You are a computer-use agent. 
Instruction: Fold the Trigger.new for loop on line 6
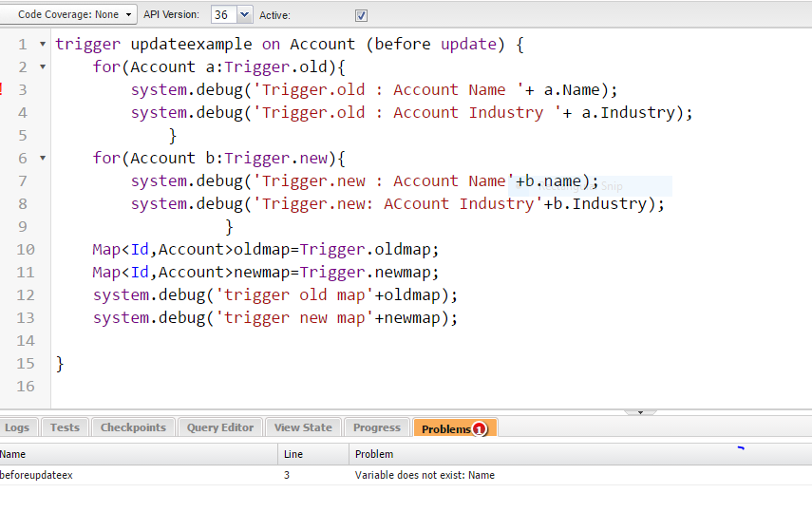coord(43,159)
